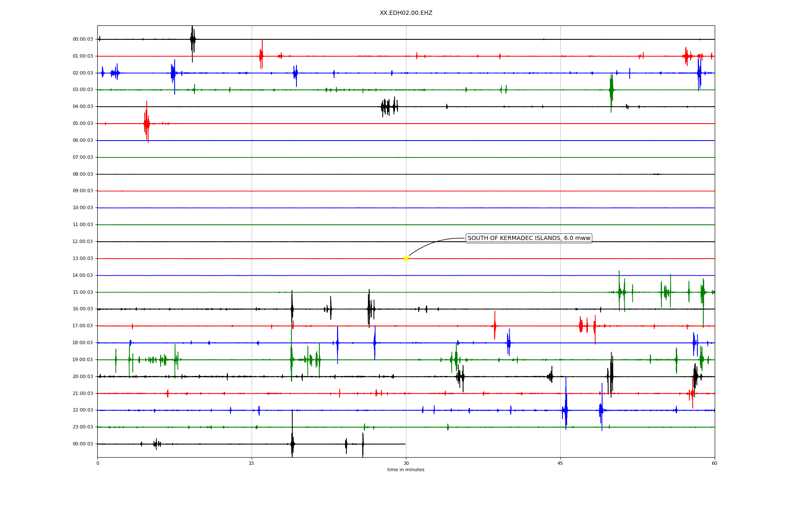Viewport: 812px width, 508px height.
Task: Click the 'time in minutes' axis label
Action: point(406,469)
